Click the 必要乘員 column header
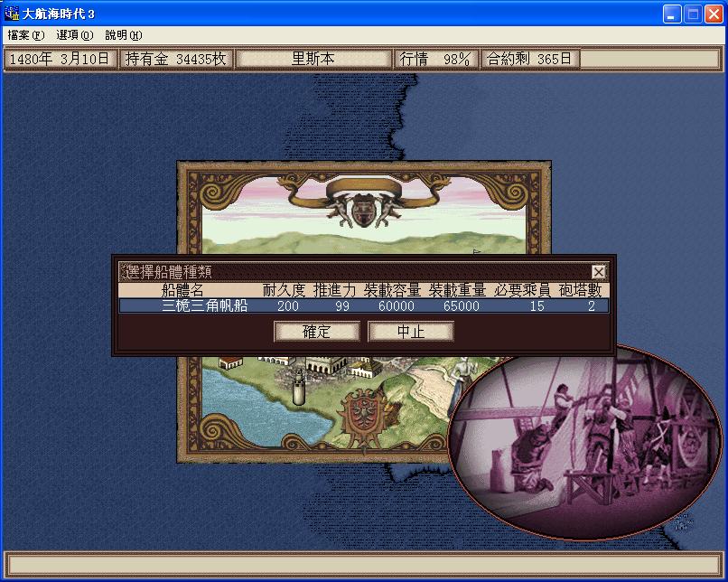Screen dimensions: 728x582 click(522, 290)
